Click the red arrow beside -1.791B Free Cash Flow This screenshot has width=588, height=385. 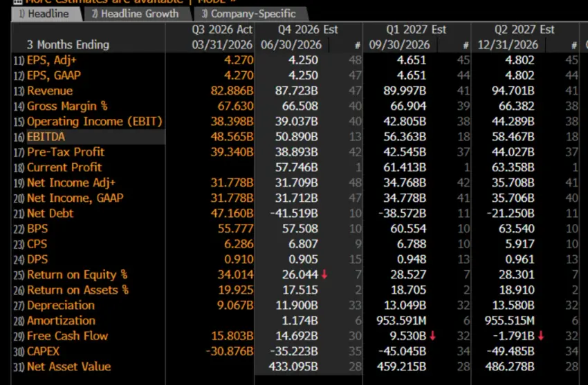pyautogui.click(x=540, y=335)
